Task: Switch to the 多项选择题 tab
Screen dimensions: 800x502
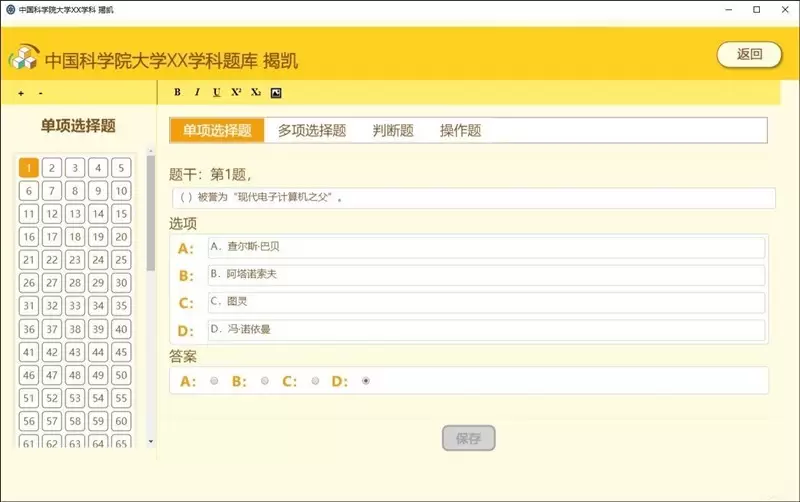Action: click(x=312, y=131)
